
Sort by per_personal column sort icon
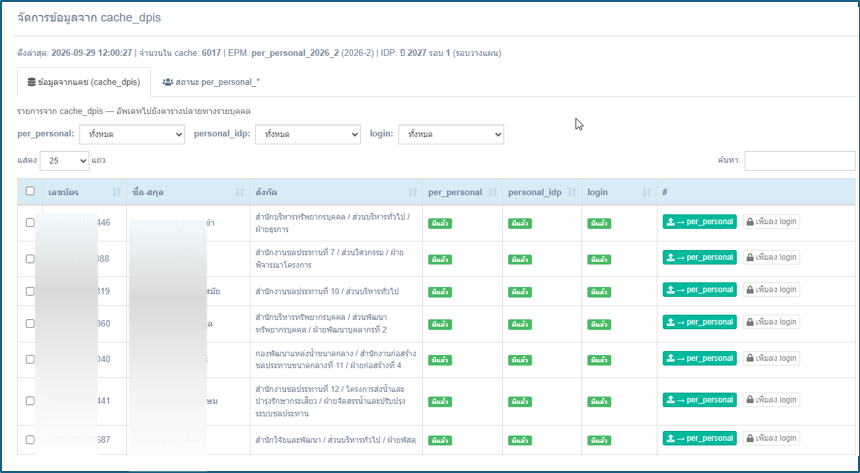492,193
